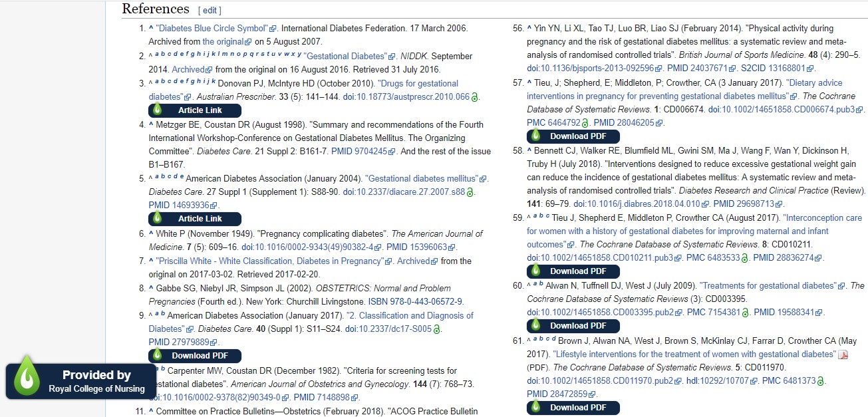The width and height of the screenshot is (868, 417).
Task: Download PDF for reference 57
Action: point(573,136)
